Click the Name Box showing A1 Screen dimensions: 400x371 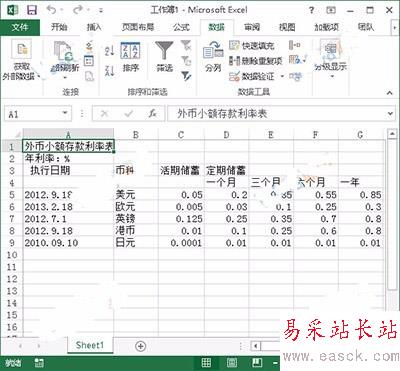tap(33, 114)
